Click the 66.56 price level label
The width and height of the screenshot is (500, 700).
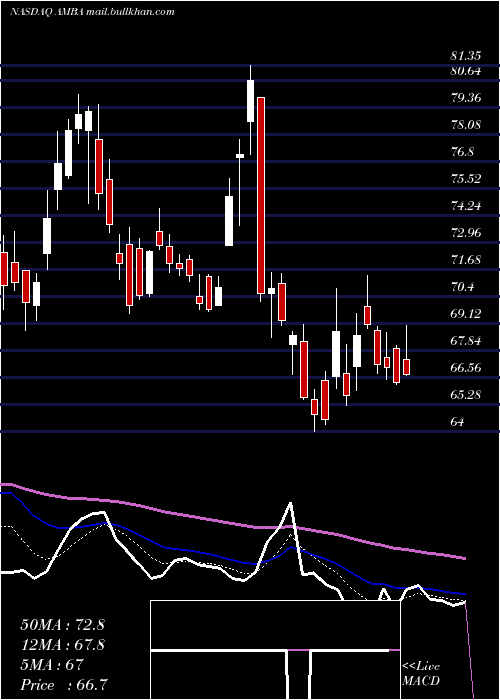(466, 367)
